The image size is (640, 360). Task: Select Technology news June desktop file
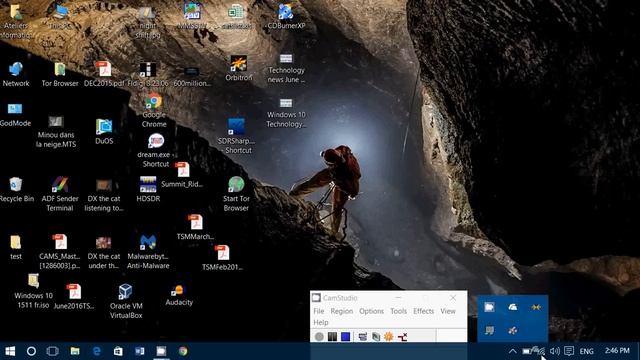point(286,68)
